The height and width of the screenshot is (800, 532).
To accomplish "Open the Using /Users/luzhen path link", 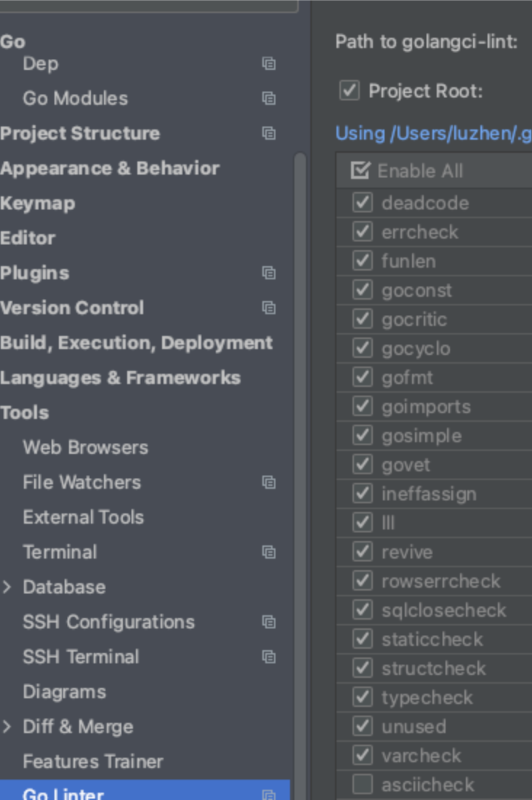I will point(433,133).
